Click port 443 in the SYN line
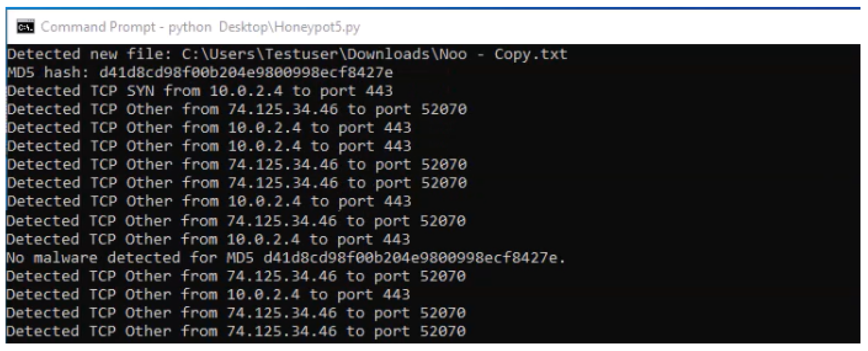 pos(356,91)
